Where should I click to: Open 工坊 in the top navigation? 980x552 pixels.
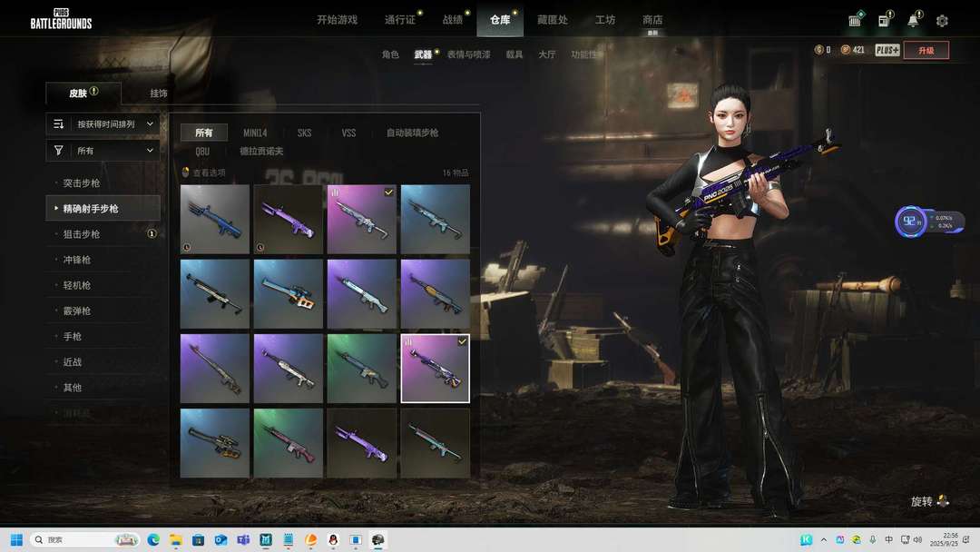(605, 20)
